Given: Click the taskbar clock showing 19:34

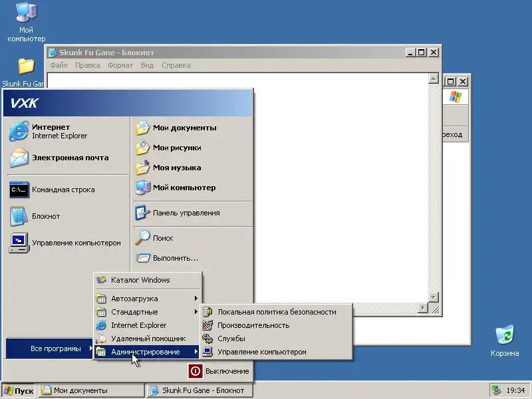Looking at the screenshot, I should (515, 390).
